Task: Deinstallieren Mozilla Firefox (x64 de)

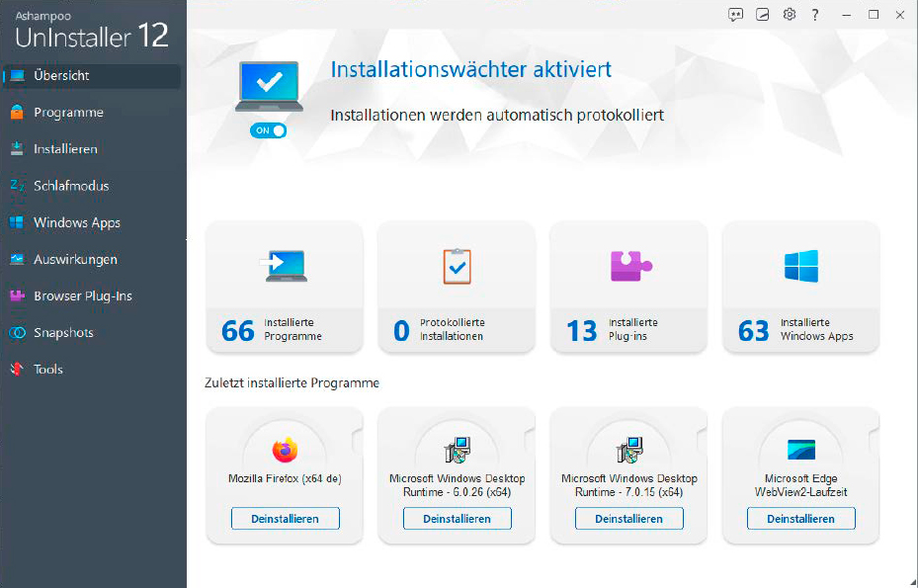Action: [x=285, y=518]
